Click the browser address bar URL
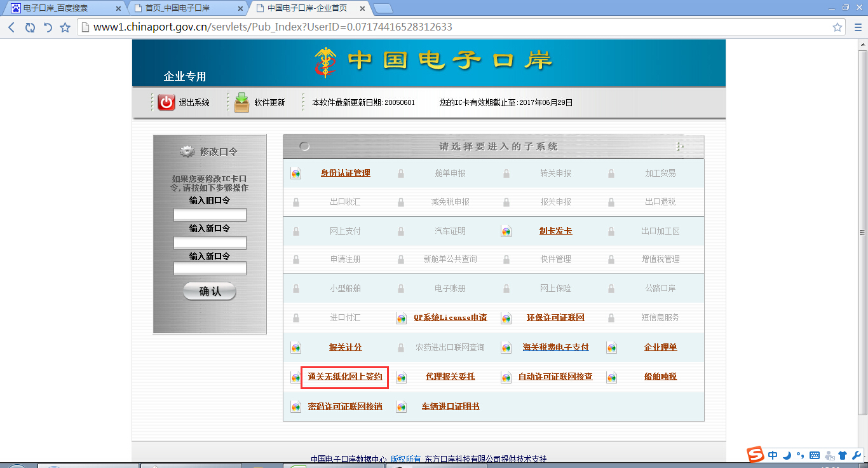 [x=273, y=27]
